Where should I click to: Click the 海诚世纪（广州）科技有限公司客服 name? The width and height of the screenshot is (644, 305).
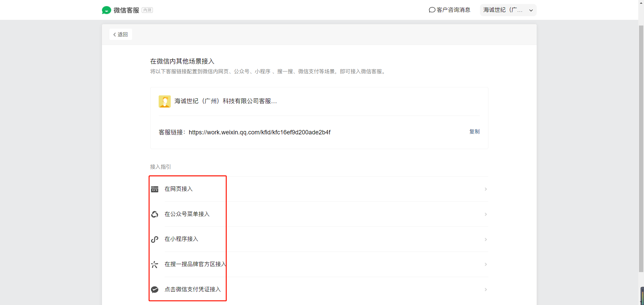tap(226, 101)
